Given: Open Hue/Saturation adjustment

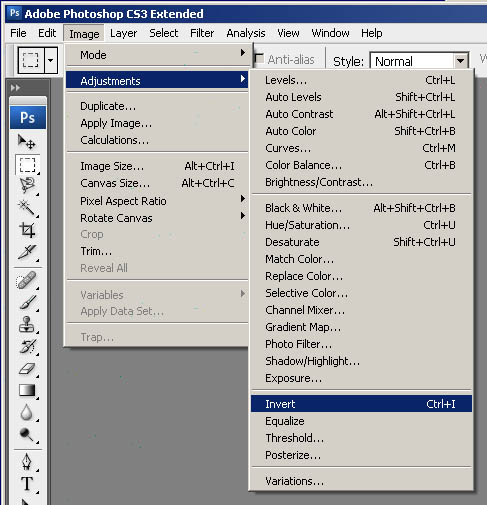Looking at the screenshot, I should 361,225.
